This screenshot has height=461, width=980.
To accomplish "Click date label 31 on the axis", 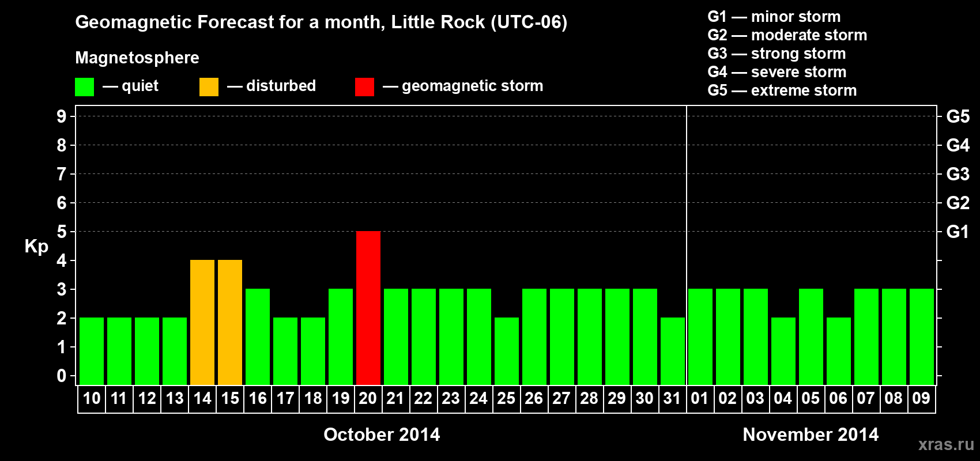I will coord(672,398).
